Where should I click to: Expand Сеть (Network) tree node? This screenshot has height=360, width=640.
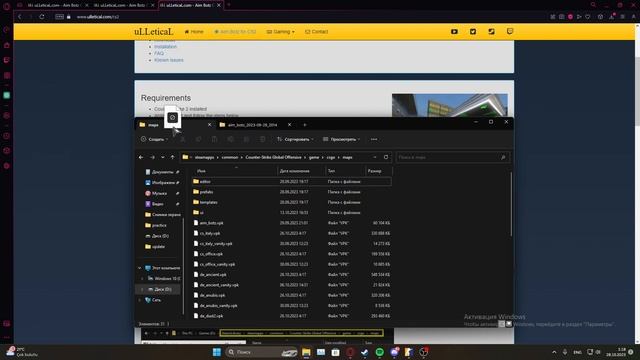coord(140,300)
